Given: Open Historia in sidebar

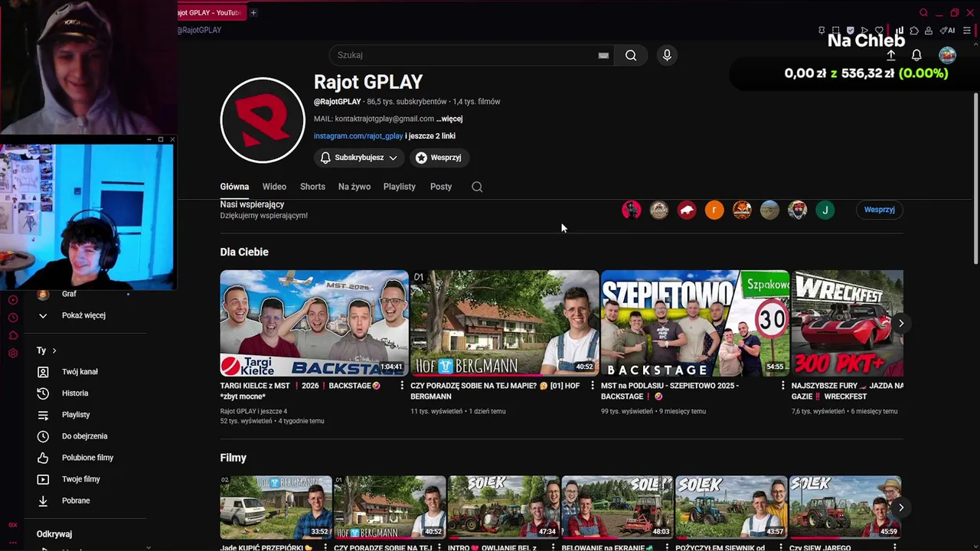Looking at the screenshot, I should coord(75,393).
